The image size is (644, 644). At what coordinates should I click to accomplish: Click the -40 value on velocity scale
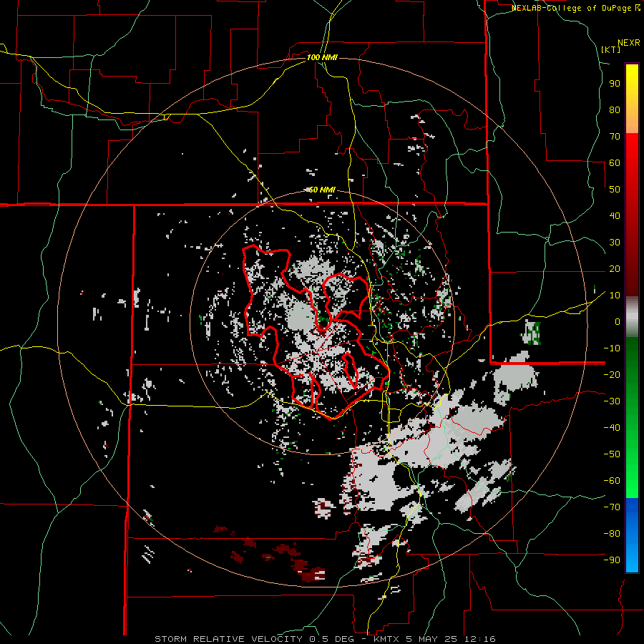pyautogui.click(x=612, y=428)
